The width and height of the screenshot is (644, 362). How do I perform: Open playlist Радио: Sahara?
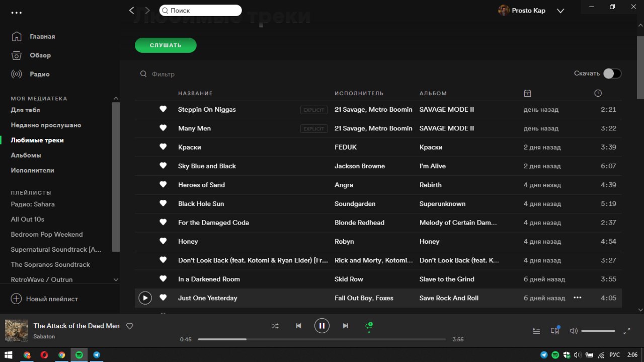coord(33,204)
